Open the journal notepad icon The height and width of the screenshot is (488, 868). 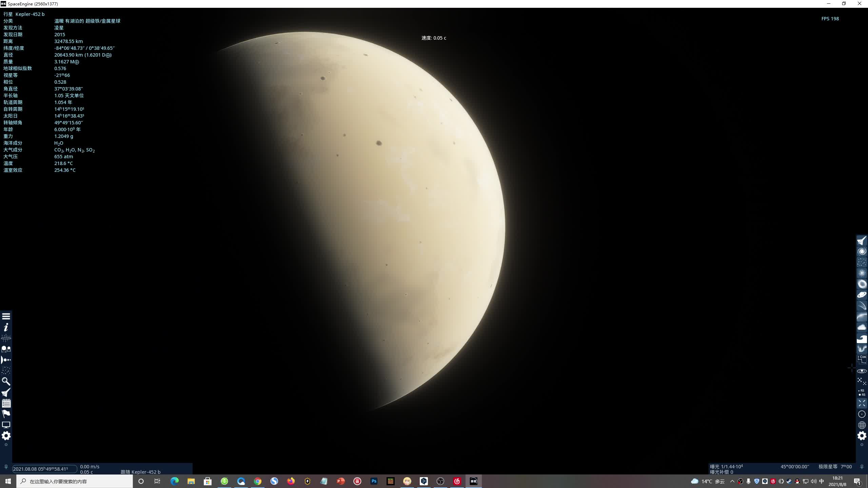tap(6, 403)
